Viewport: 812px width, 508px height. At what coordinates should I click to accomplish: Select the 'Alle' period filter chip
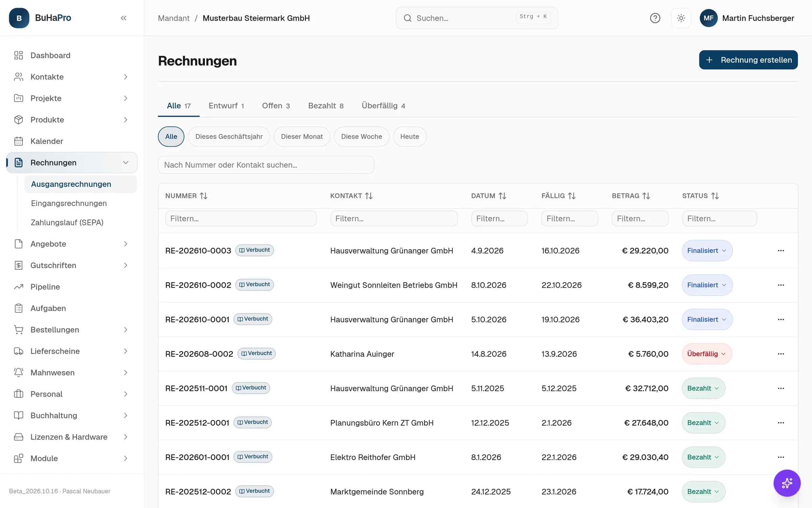pyautogui.click(x=171, y=136)
